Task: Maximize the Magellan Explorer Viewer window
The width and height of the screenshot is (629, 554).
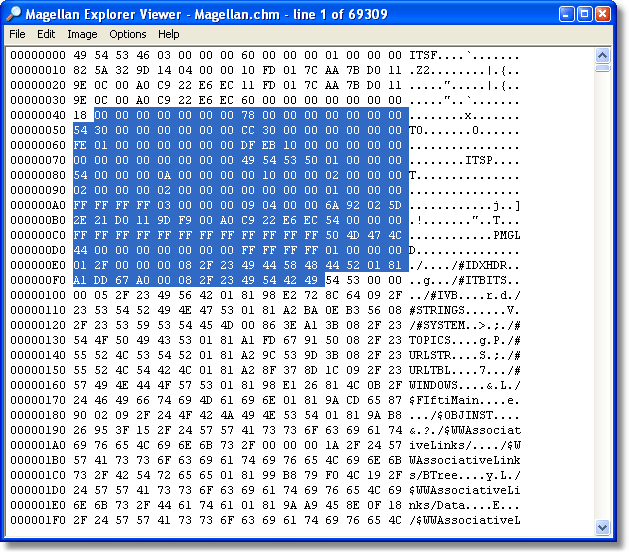Action: (584, 14)
